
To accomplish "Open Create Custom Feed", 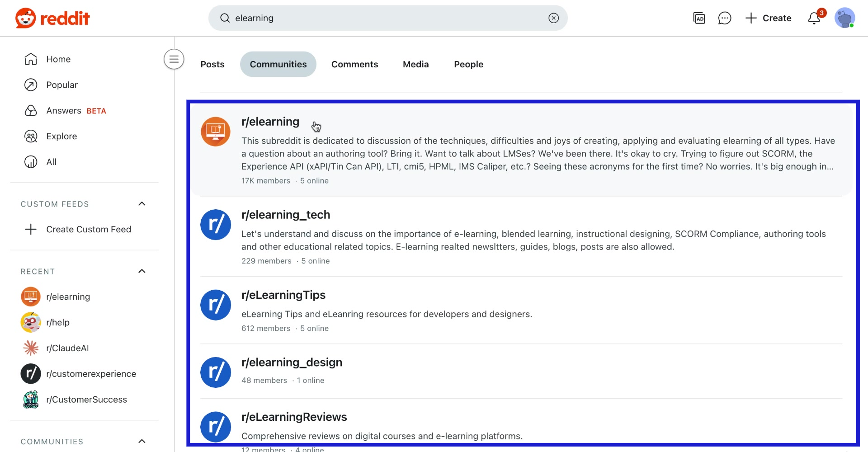I will pyautogui.click(x=89, y=229).
